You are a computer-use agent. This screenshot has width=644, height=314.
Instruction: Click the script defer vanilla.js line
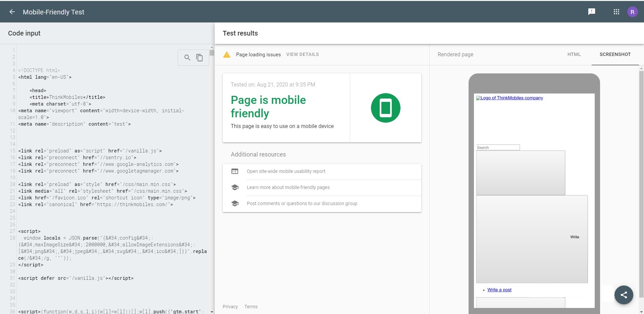[x=76, y=278]
